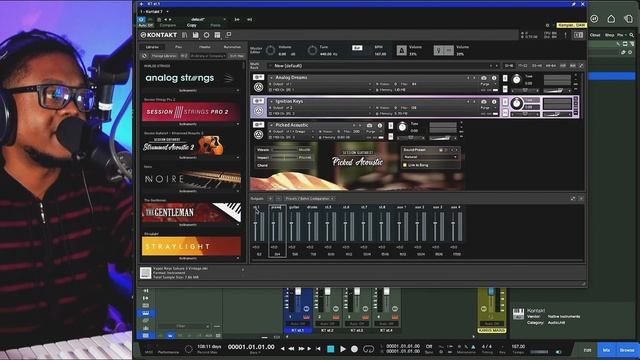Click the Mix button in Studio One
640x360 pixels.
point(606,350)
